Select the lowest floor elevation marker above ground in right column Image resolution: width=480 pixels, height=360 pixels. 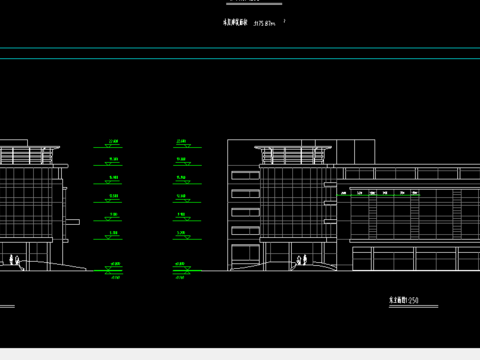coord(187,236)
